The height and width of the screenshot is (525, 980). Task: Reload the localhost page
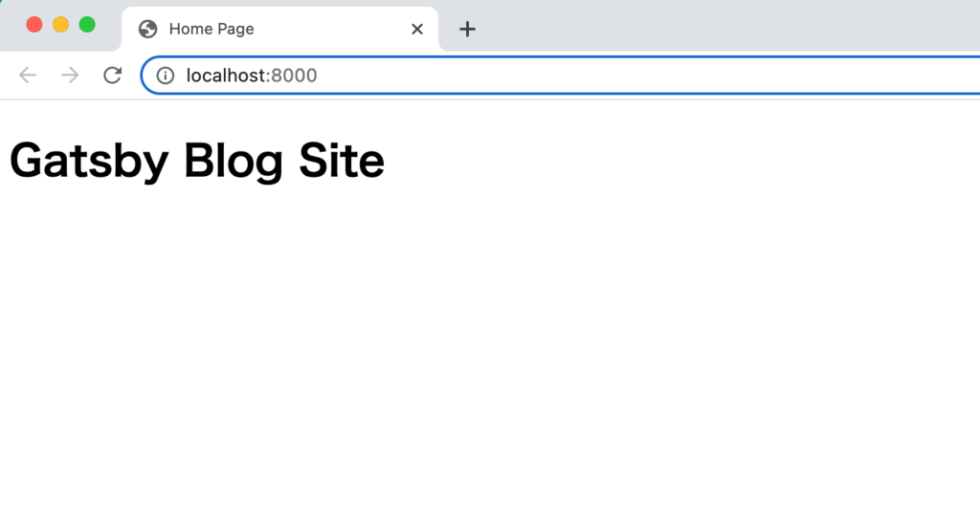pos(112,76)
